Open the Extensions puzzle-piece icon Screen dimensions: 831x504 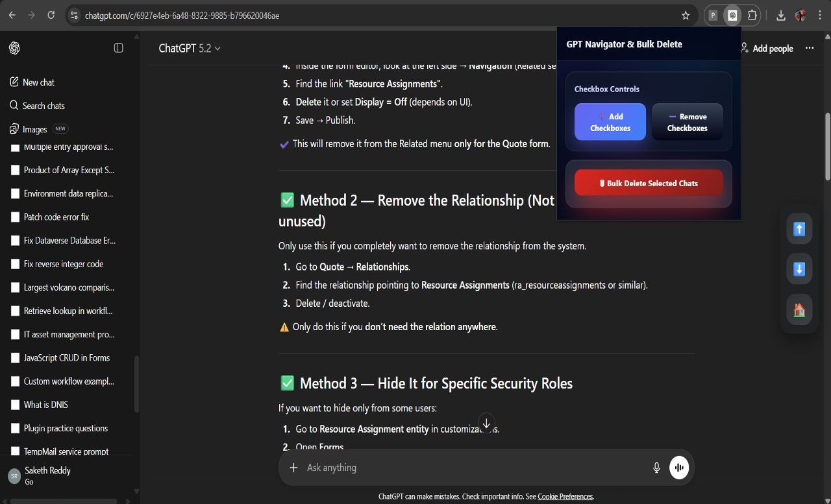pos(752,15)
